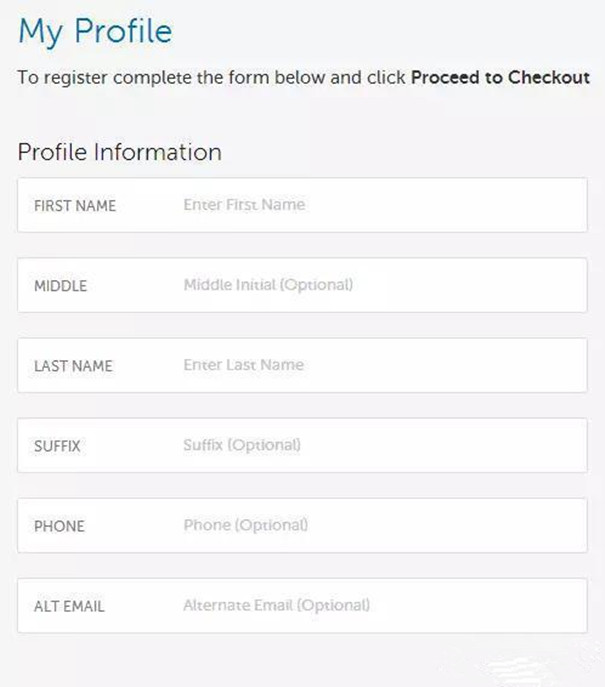Screen dimensions: 605x687
Task: Focus the Enter First Name input field
Action: click(380, 205)
